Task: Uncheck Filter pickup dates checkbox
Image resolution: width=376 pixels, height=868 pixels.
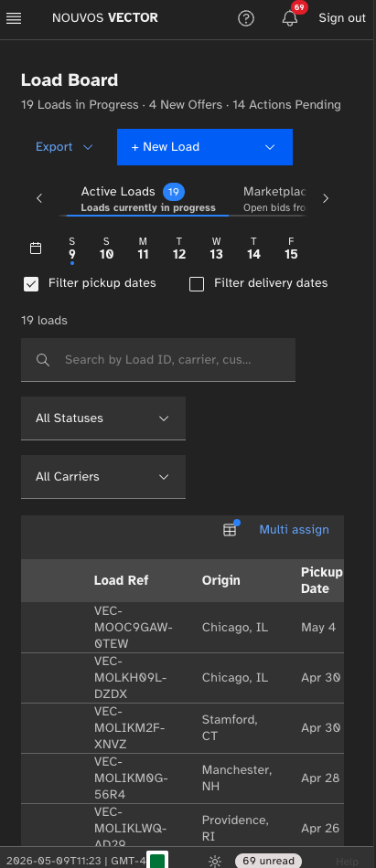Action: [31, 284]
